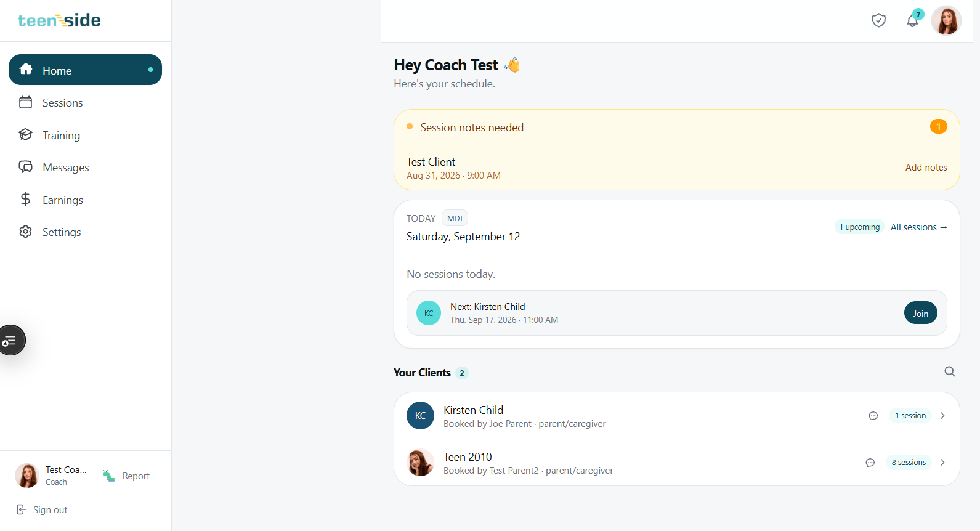980x531 pixels.
Task: Click the Saturday, September 12 date
Action: [x=463, y=237]
